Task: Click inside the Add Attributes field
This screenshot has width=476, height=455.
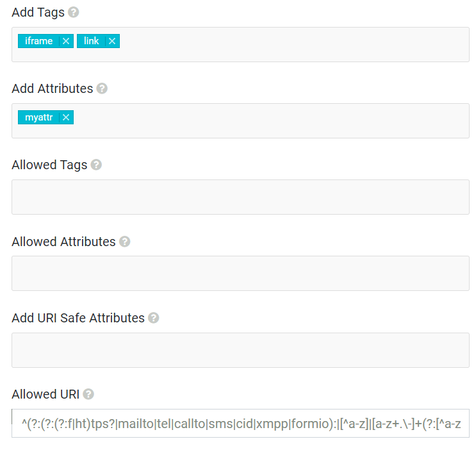Action: coord(269,120)
